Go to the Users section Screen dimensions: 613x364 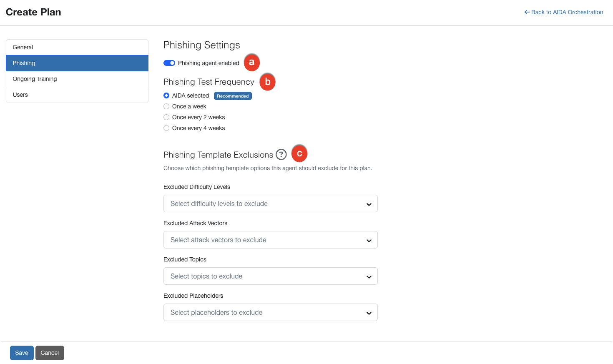pyautogui.click(x=77, y=95)
